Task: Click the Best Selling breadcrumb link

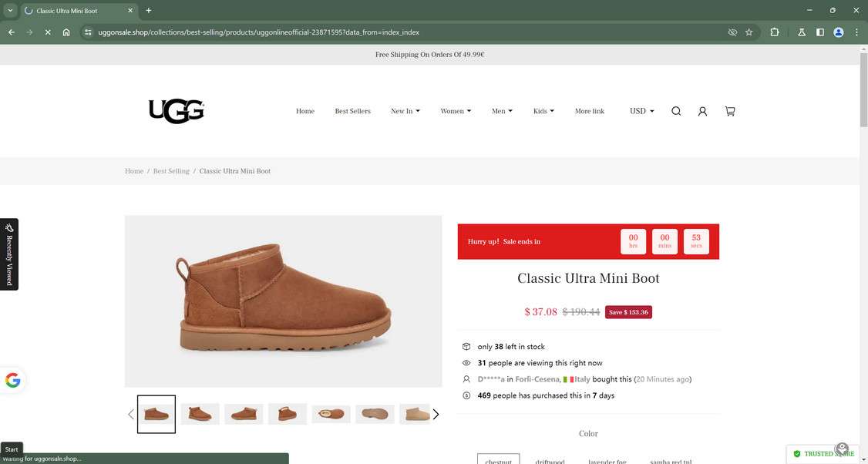Action: click(x=171, y=171)
